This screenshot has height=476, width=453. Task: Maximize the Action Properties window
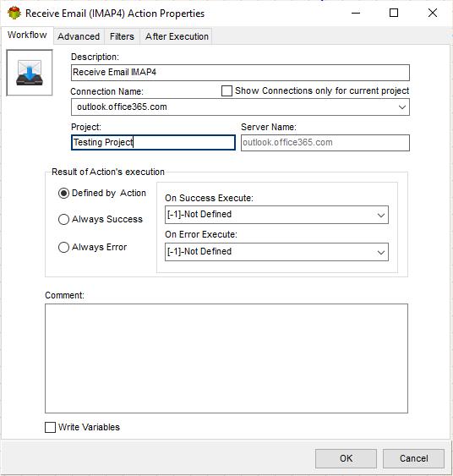tap(394, 13)
